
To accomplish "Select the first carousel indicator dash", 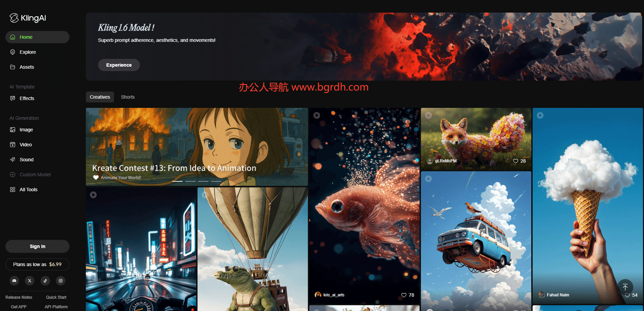I will [177, 181].
